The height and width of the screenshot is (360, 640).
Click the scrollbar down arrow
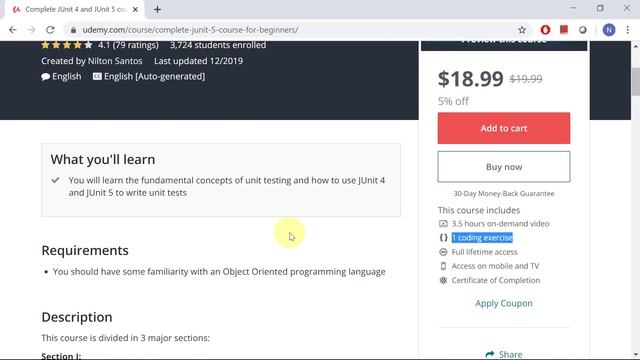(x=636, y=354)
